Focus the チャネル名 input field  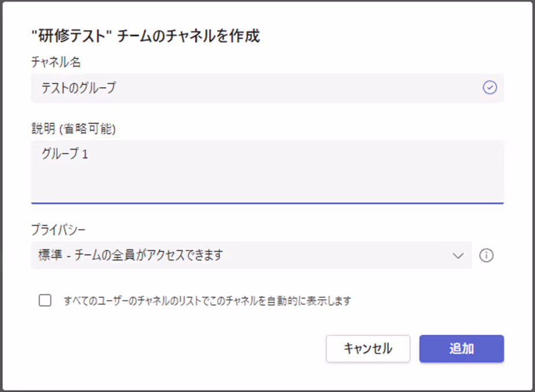pyautogui.click(x=267, y=88)
